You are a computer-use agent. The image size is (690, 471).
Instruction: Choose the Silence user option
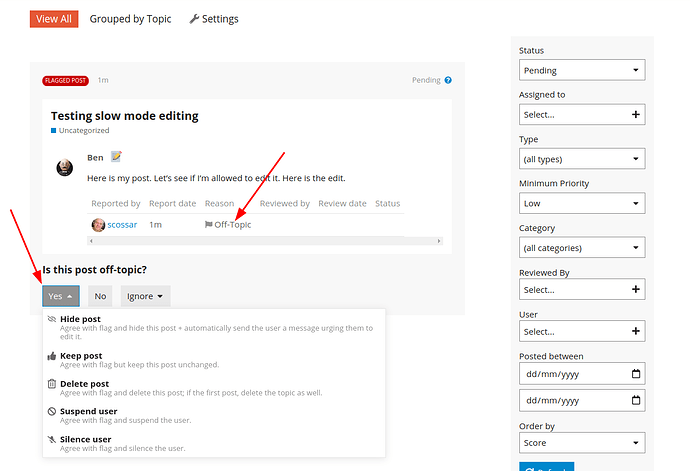[x=214, y=444]
